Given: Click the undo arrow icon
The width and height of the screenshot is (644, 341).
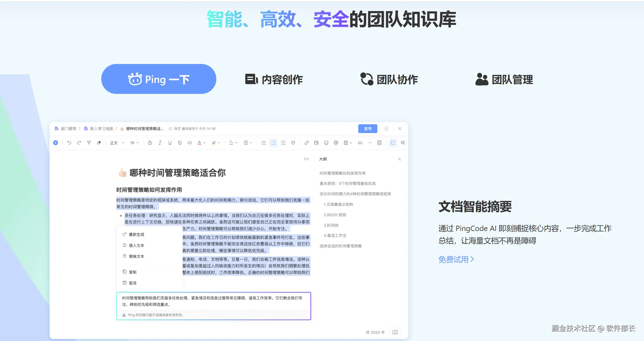Looking at the screenshot, I should [x=69, y=143].
